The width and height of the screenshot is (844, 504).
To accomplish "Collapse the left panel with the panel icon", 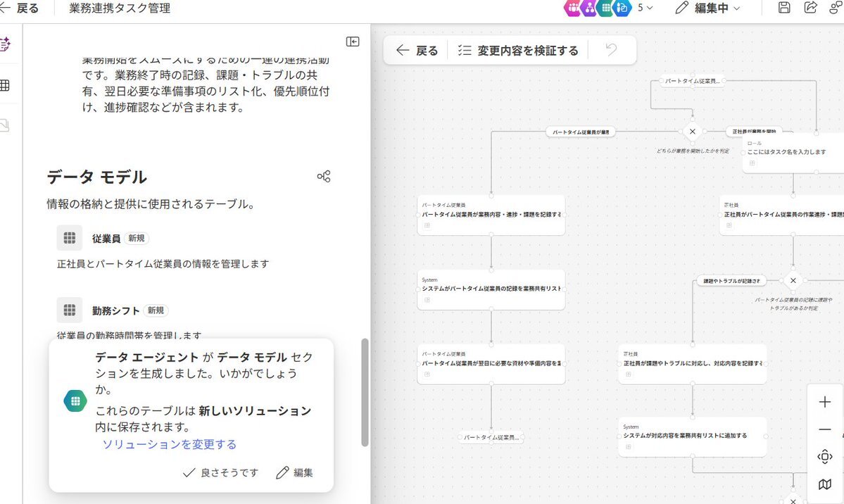I will click(353, 42).
